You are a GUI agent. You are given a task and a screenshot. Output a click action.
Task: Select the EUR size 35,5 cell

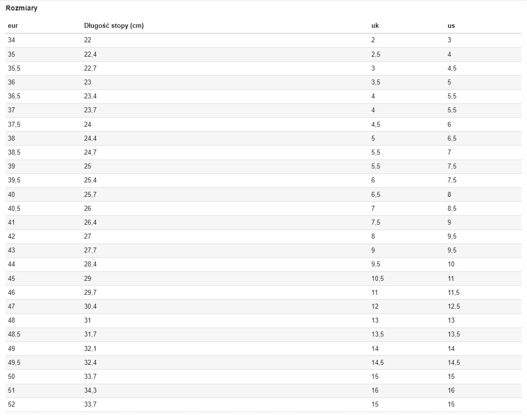pos(14,68)
